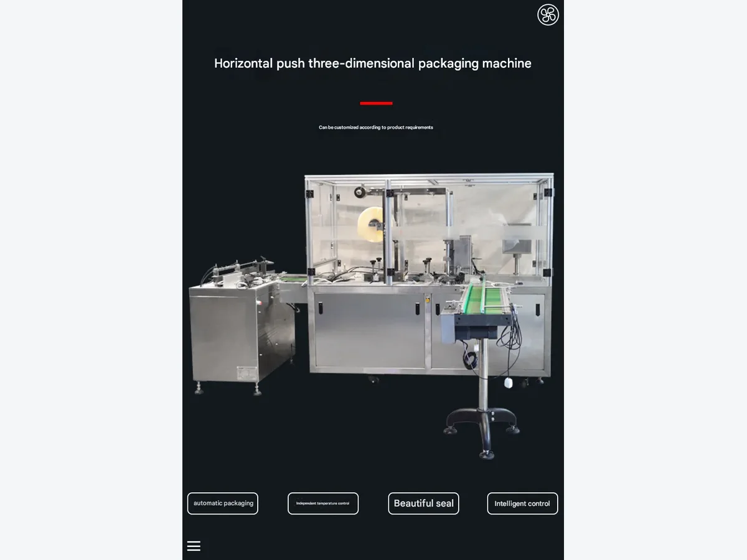Click the 'Can be customized according to product requirements' text
Screen dimensions: 747x560
tap(376, 128)
